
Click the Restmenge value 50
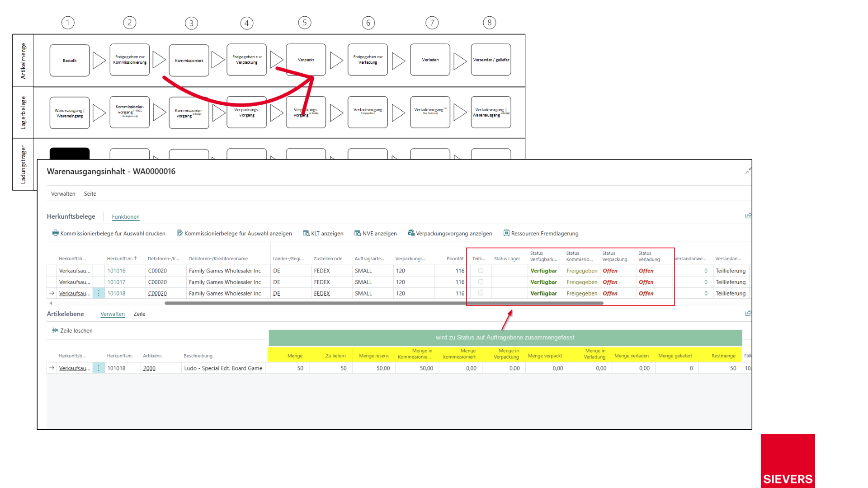click(x=733, y=368)
